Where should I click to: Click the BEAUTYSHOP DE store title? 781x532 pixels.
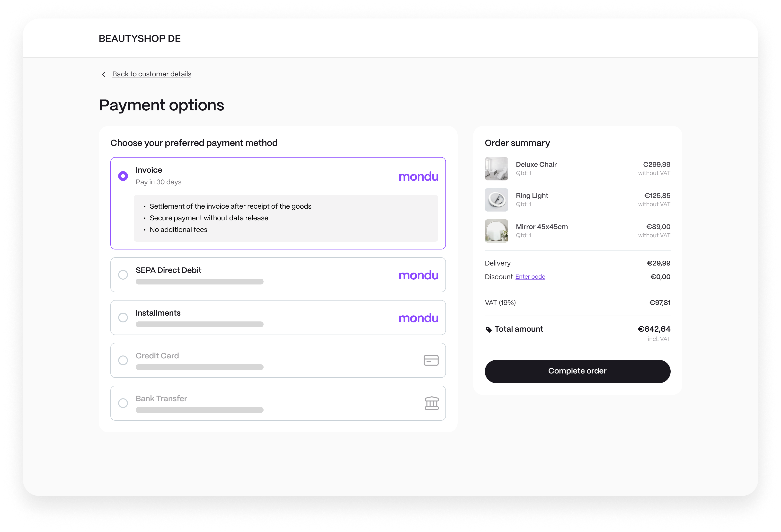[x=140, y=39]
